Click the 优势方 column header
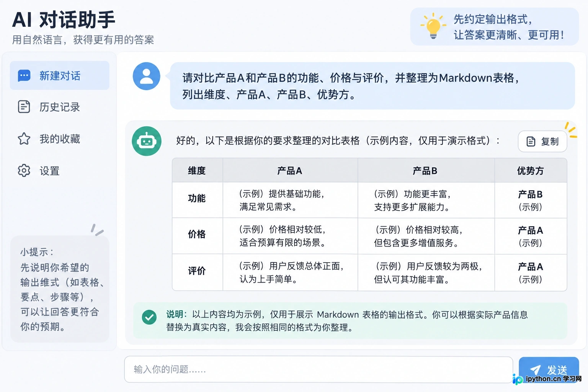 [530, 171]
